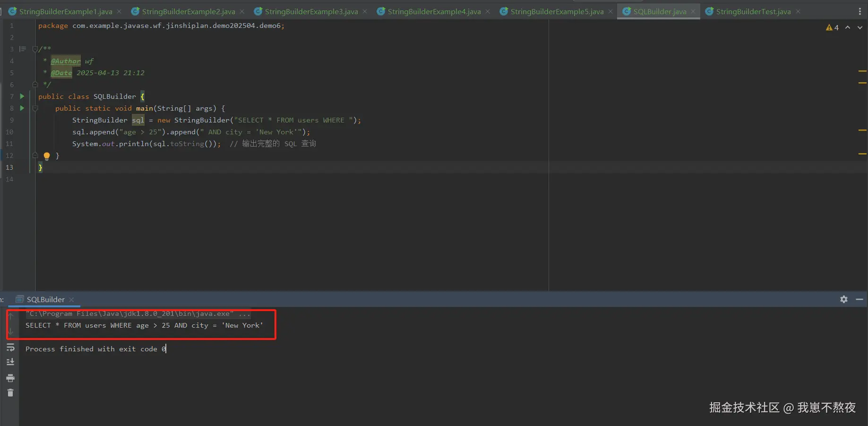
Task: Close the StringBuilderExample3.java tab
Action: 365,11
